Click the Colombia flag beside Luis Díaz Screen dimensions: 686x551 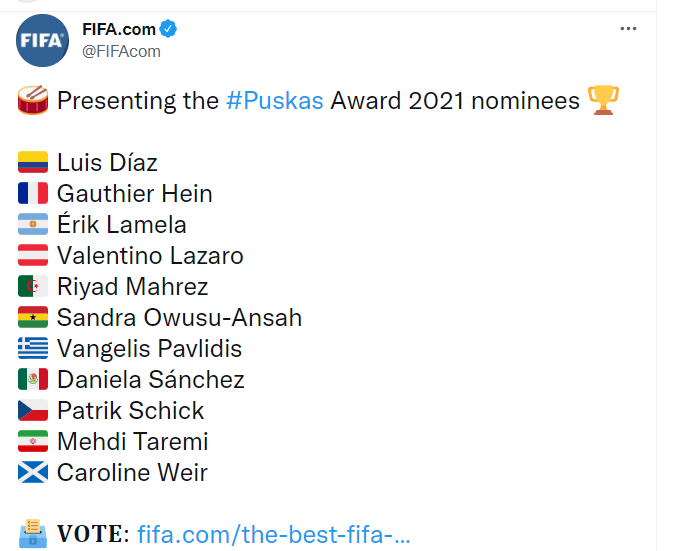tap(33, 162)
